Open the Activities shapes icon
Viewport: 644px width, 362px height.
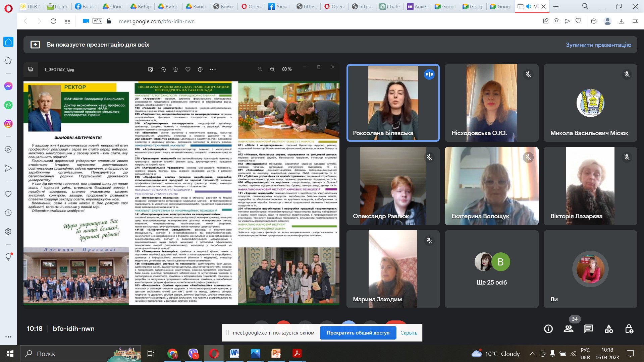tap(609, 329)
